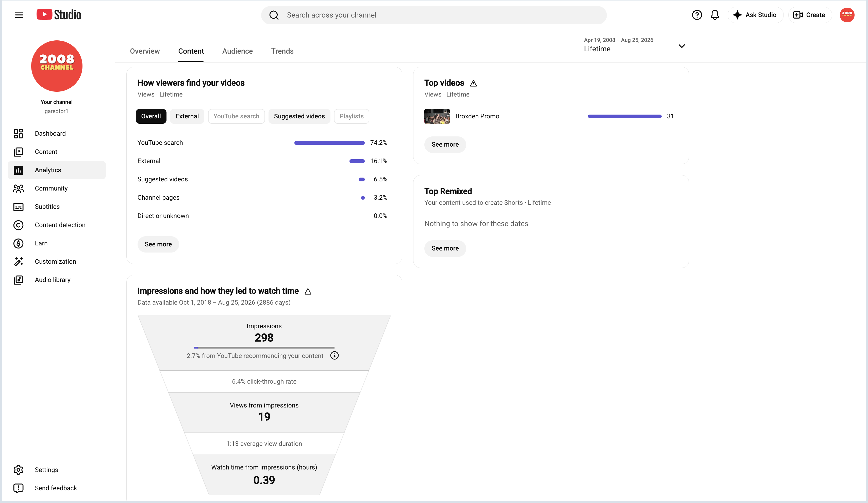Click the Settings gear icon

[18, 469]
